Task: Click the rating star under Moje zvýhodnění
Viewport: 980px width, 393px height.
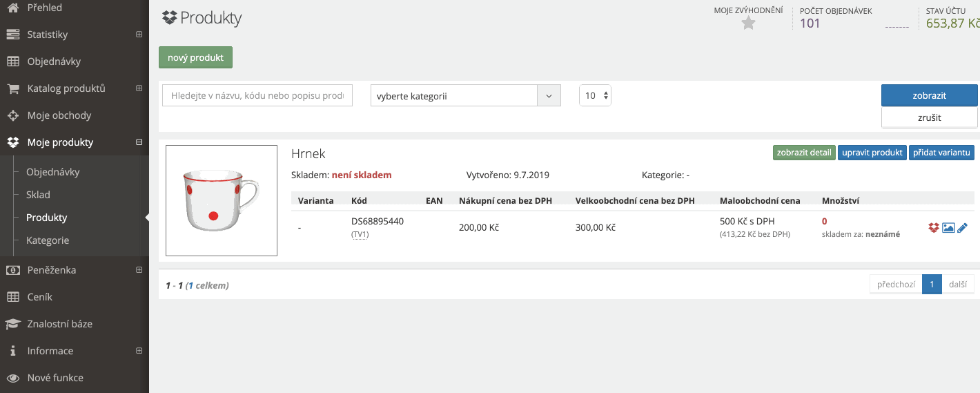Action: pyautogui.click(x=748, y=23)
